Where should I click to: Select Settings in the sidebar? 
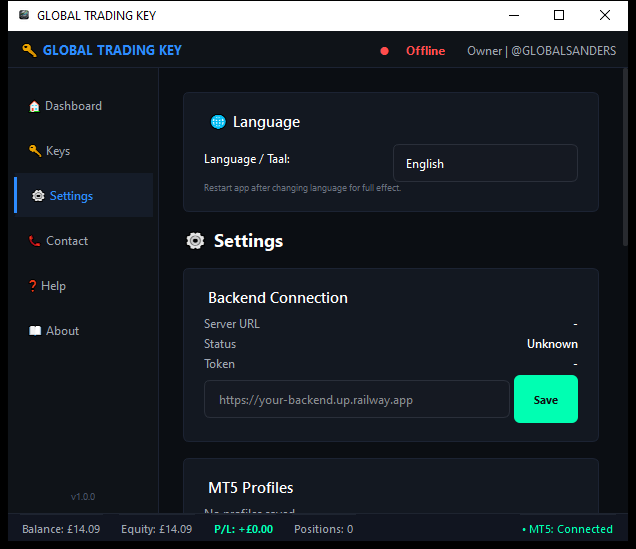click(x=84, y=195)
